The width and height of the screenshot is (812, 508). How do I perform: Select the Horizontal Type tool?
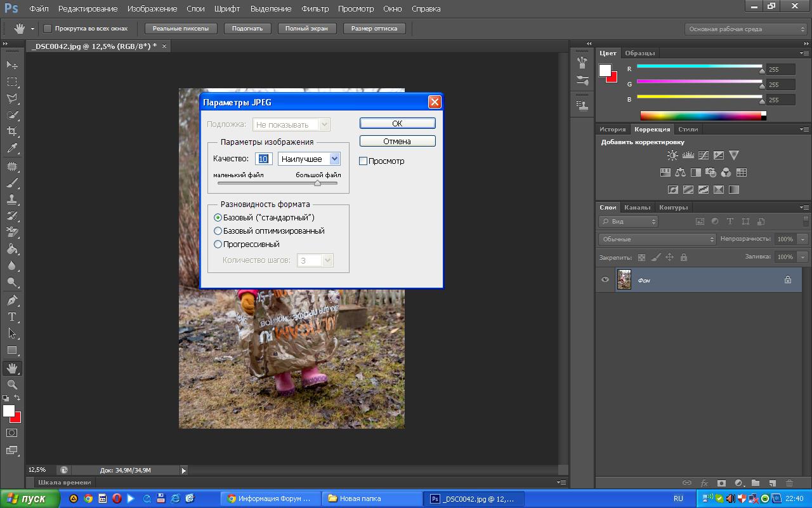(12, 317)
